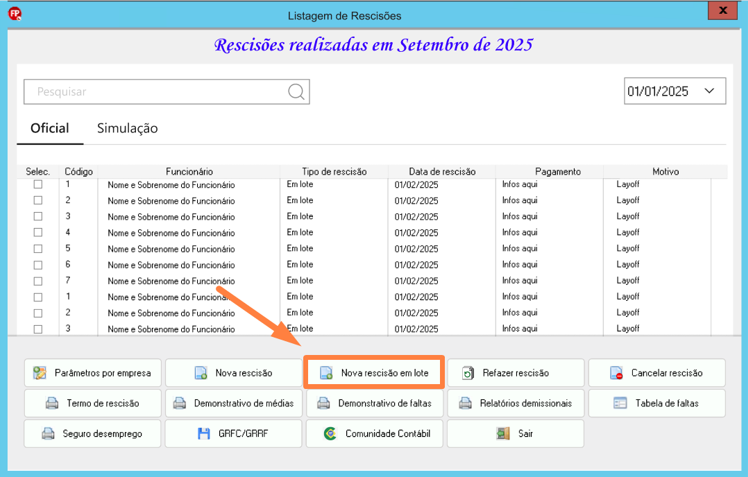
Task: Click the Tabela de faltas table icon
Action: (x=620, y=403)
